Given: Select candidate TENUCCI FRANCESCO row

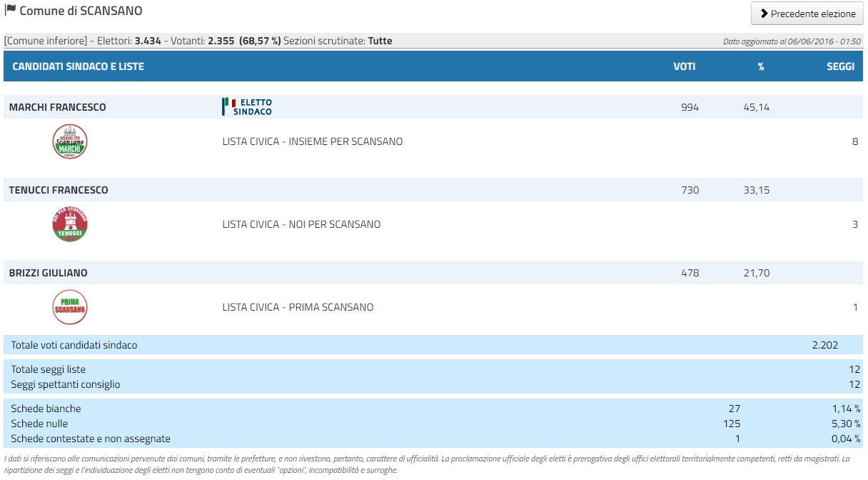Looking at the screenshot, I should pyautogui.click(x=433, y=190).
